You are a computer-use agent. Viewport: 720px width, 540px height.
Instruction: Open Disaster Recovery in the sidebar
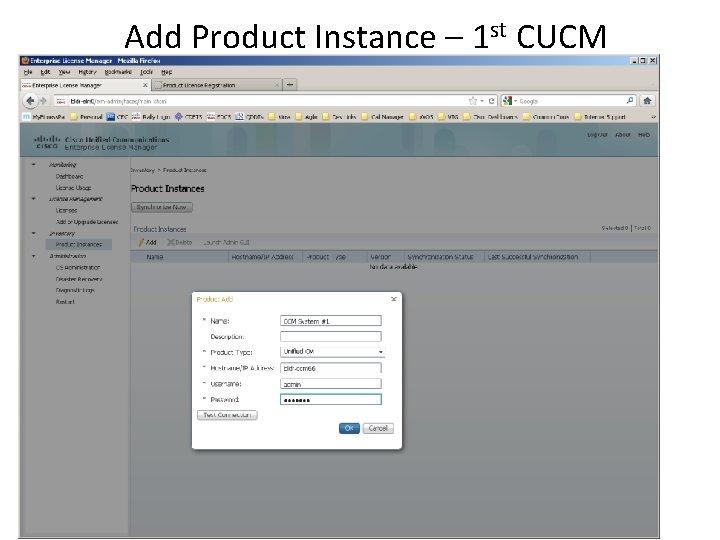click(79, 279)
